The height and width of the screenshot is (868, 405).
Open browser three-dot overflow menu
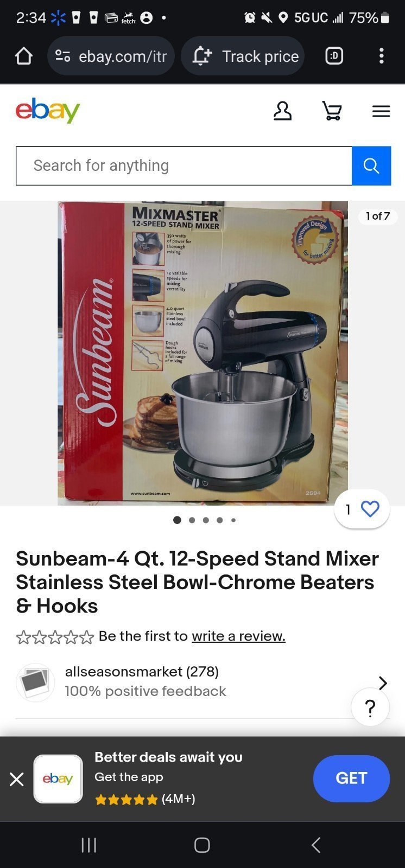tap(382, 56)
